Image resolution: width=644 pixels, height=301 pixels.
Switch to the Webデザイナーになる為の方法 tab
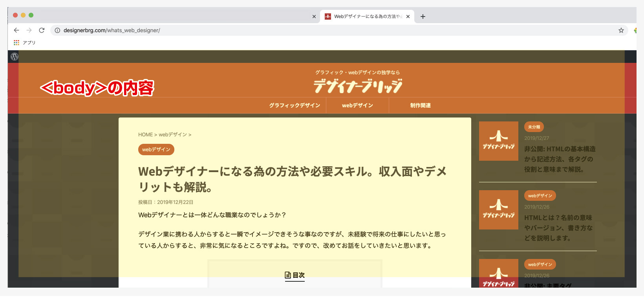tap(365, 17)
